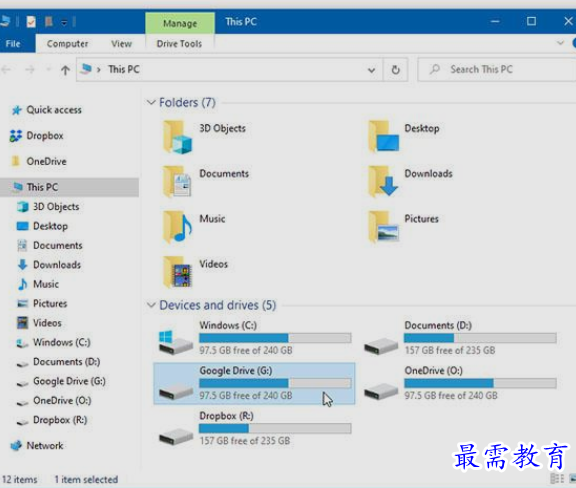Image resolution: width=576 pixels, height=488 pixels.
Task: Open the Music folder icon in Folders
Action: tap(178, 227)
